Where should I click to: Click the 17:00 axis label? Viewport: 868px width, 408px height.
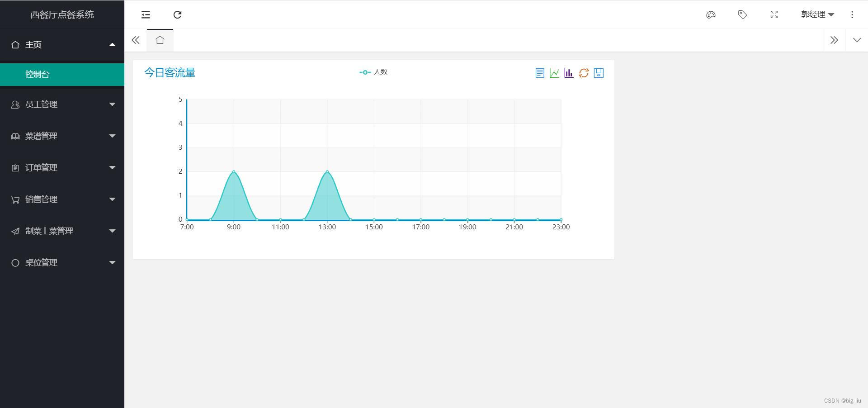coord(420,227)
